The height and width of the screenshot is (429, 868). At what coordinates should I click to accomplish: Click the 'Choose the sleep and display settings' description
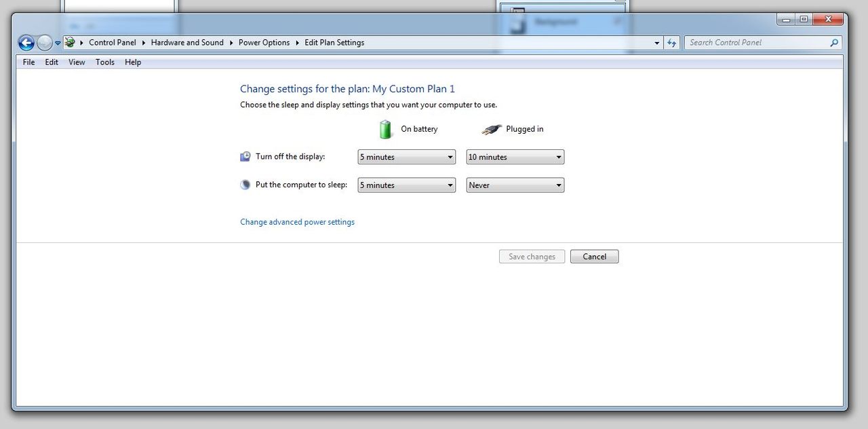[368, 105]
